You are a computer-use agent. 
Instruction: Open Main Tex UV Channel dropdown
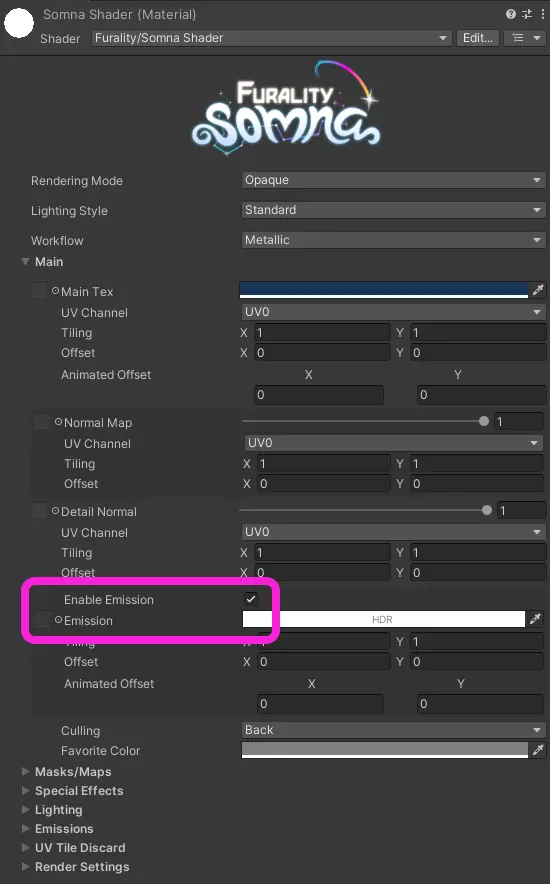[x=393, y=312]
